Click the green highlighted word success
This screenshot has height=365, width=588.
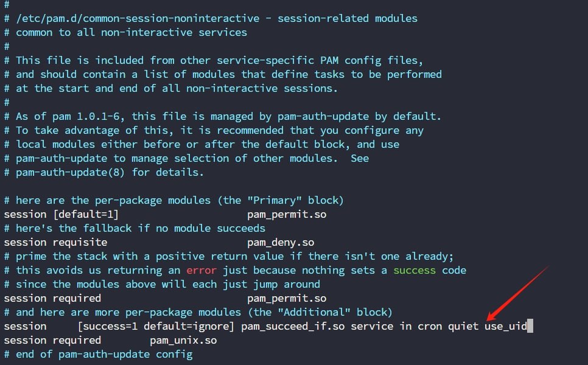tap(415, 270)
